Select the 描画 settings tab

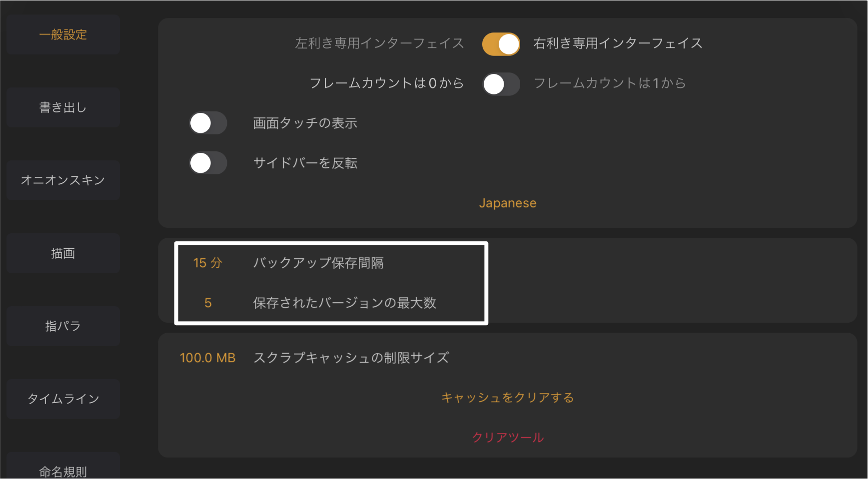(63, 253)
